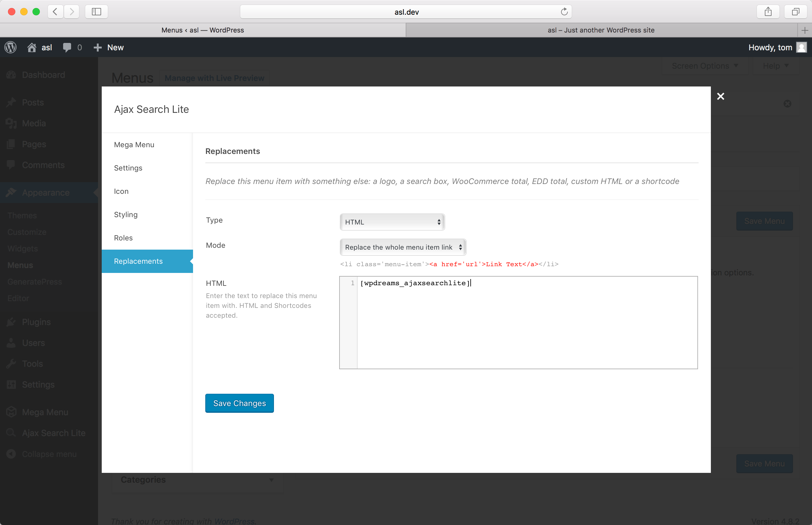Open the comments bubble icon
This screenshot has width=812, height=525.
point(67,48)
